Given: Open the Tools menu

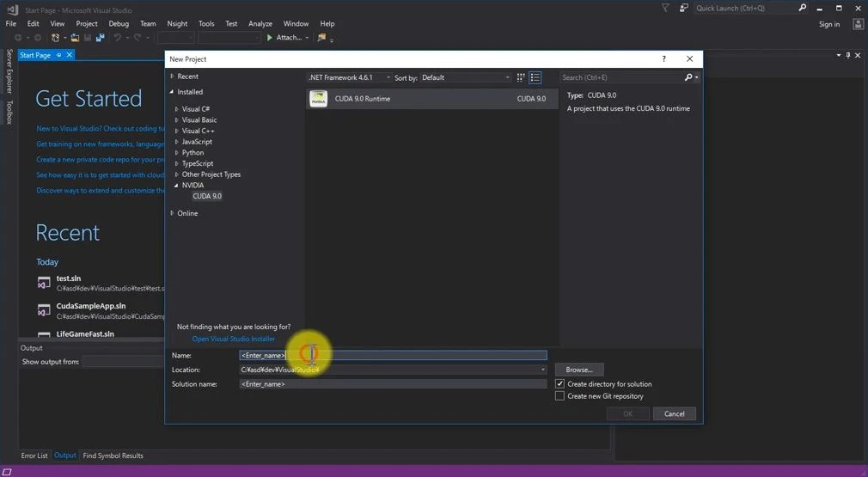Looking at the screenshot, I should 206,23.
